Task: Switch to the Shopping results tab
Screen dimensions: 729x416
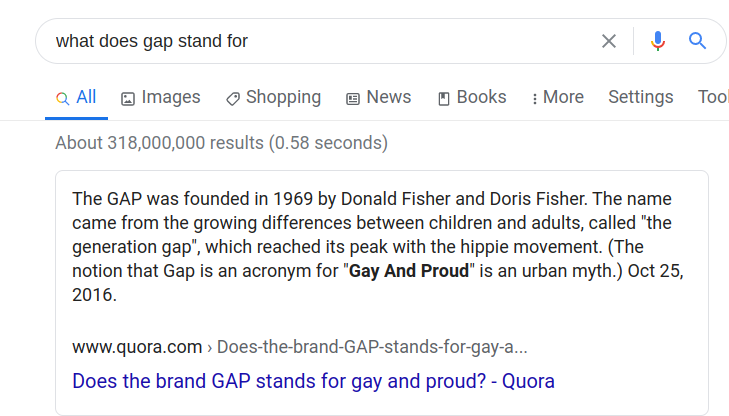Action: coord(273,97)
